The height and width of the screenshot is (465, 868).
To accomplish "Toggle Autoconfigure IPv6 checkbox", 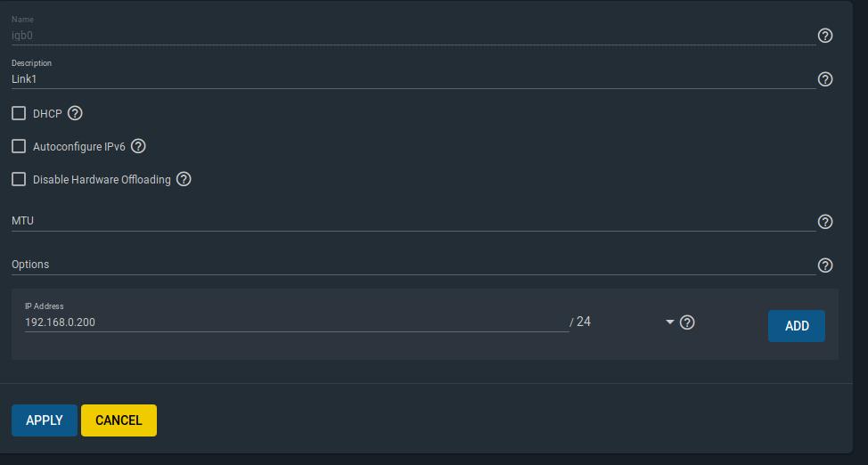I will (x=19, y=146).
